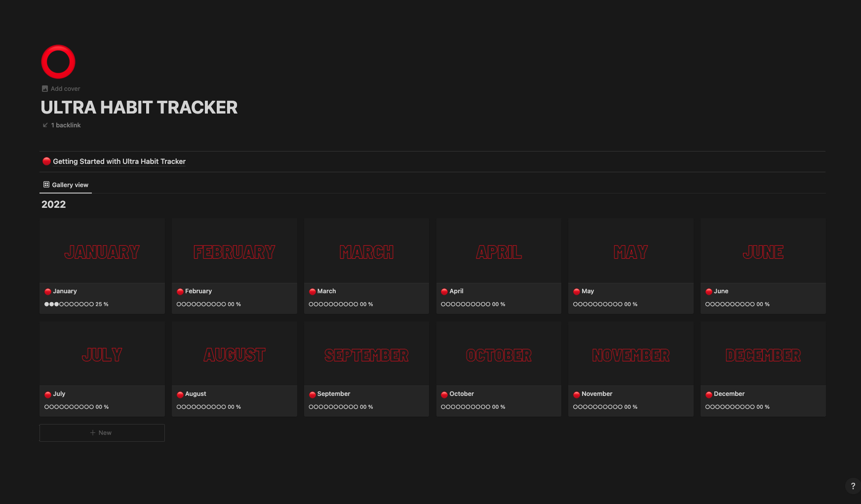Click the red circle page icon
Image resolution: width=861 pixels, height=504 pixels.
point(58,62)
